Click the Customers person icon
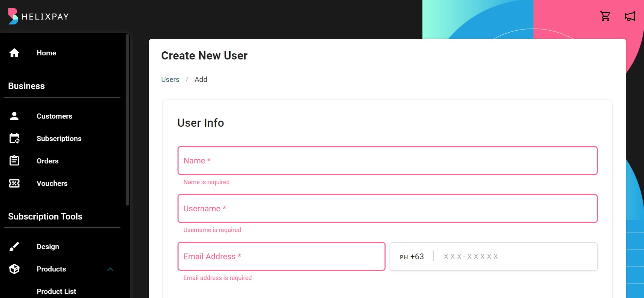 coord(14,116)
